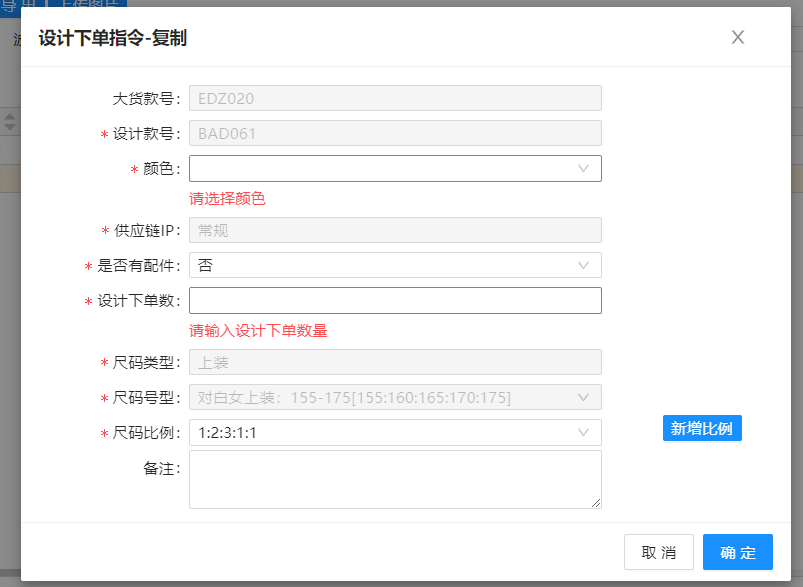803x587 pixels.
Task: Open the 颜色 color dropdown
Action: tap(395, 168)
